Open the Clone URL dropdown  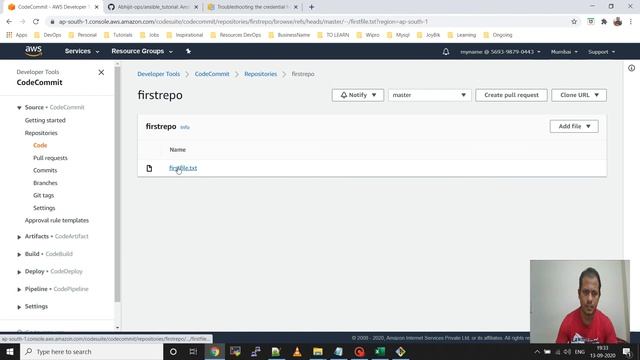point(579,95)
